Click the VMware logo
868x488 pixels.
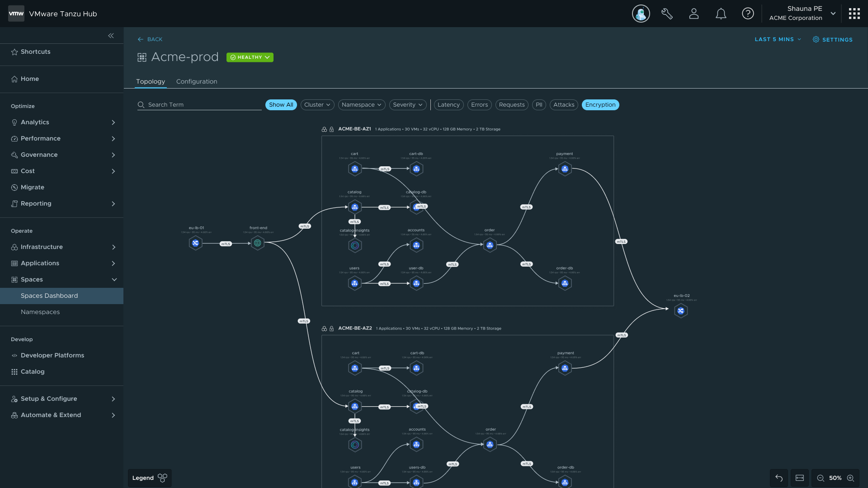click(x=16, y=14)
